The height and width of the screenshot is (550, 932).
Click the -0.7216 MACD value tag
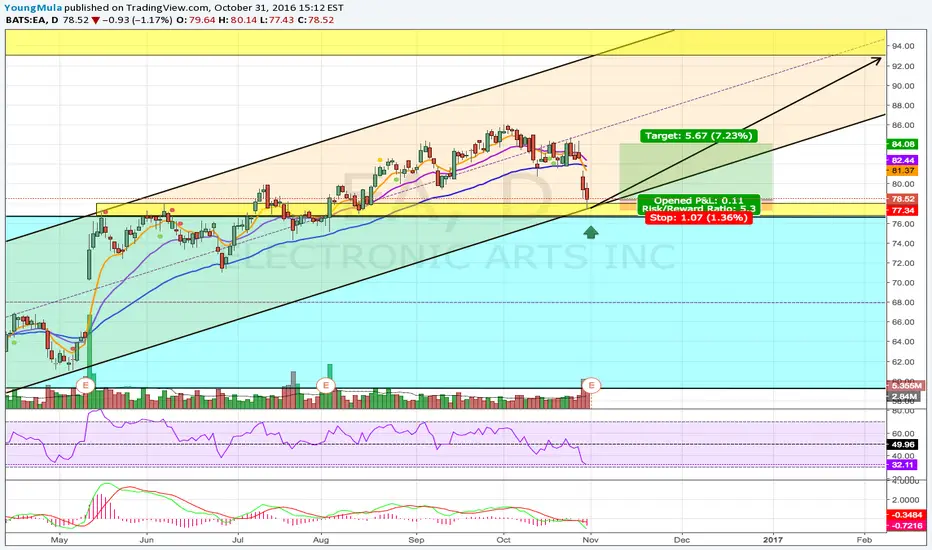pos(905,526)
